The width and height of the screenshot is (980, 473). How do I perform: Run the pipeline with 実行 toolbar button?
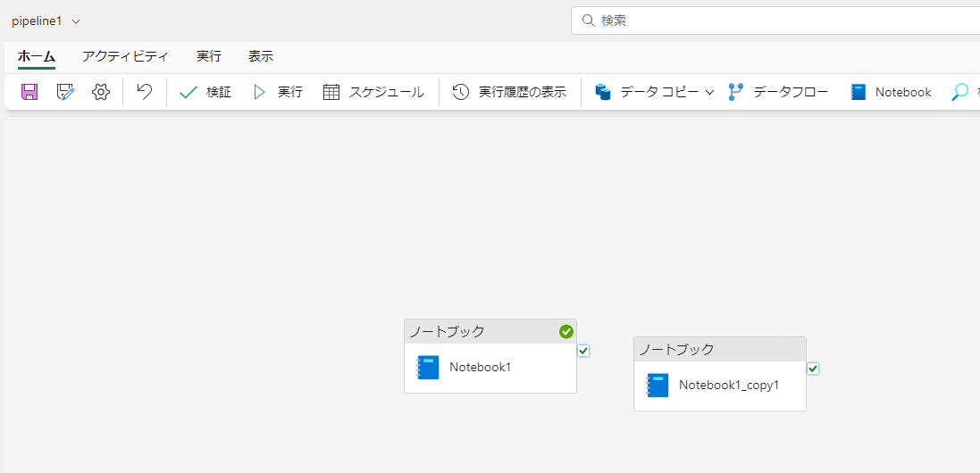278,92
